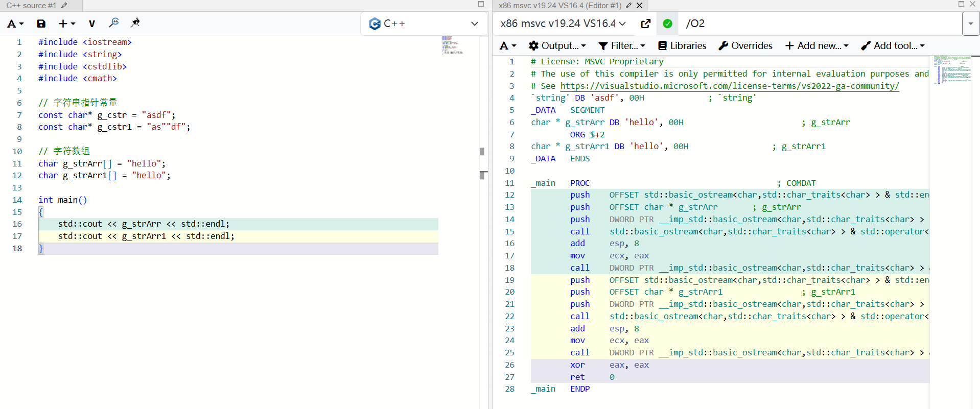The height and width of the screenshot is (409, 980).
Task: Select the C++ source #1 tab
Action: pyautogui.click(x=31, y=6)
